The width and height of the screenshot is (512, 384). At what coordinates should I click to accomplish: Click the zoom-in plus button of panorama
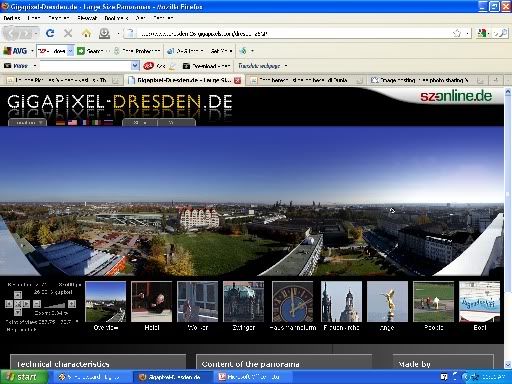coord(72,304)
